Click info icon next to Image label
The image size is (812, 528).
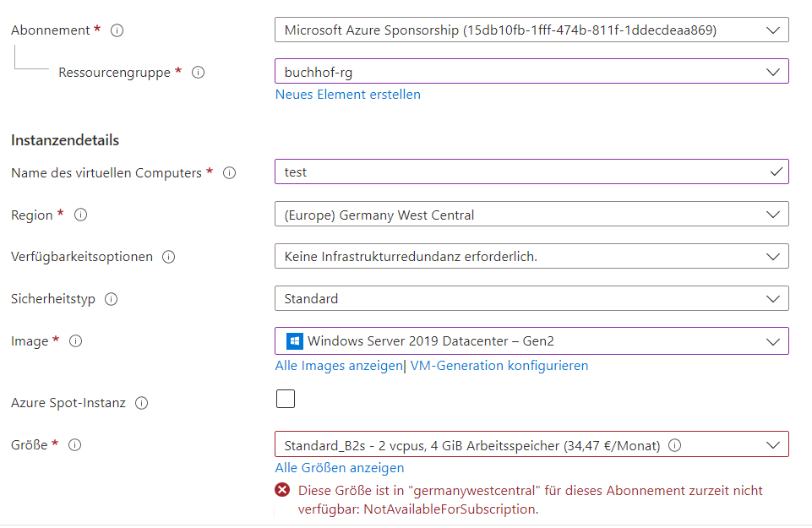(x=75, y=341)
